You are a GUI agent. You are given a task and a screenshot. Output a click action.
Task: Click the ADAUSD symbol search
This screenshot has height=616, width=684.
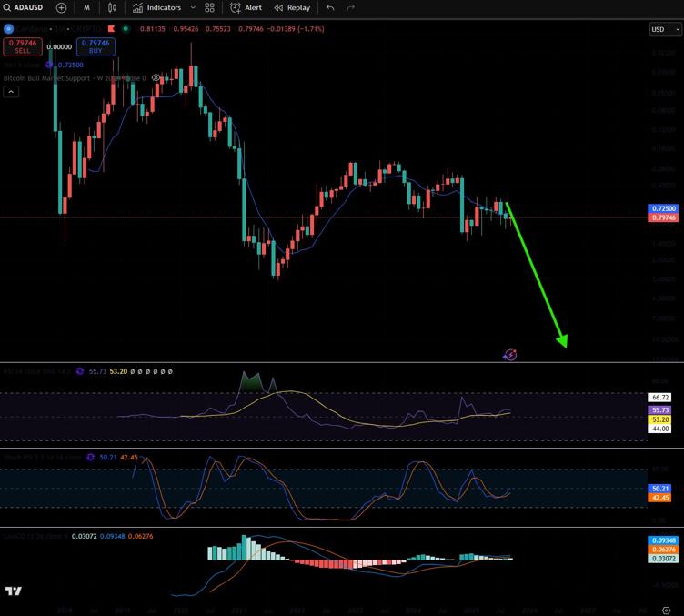(x=23, y=7)
